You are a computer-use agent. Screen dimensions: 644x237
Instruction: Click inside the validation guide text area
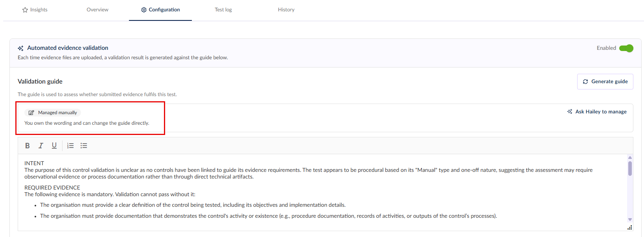pos(322,192)
